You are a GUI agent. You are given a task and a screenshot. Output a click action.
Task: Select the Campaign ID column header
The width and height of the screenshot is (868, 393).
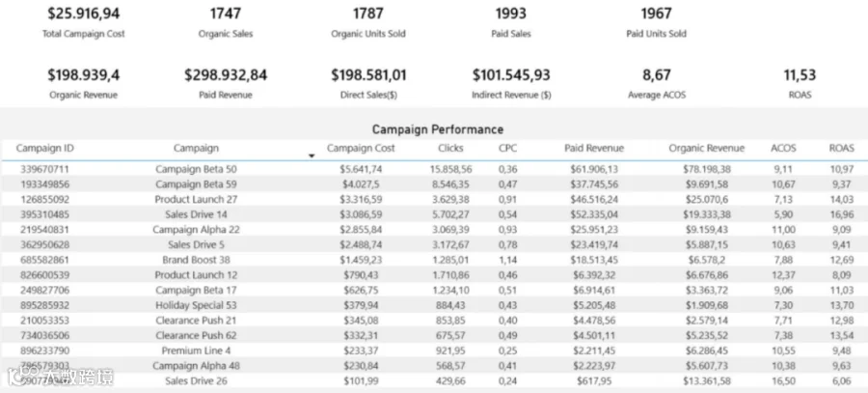[44, 148]
